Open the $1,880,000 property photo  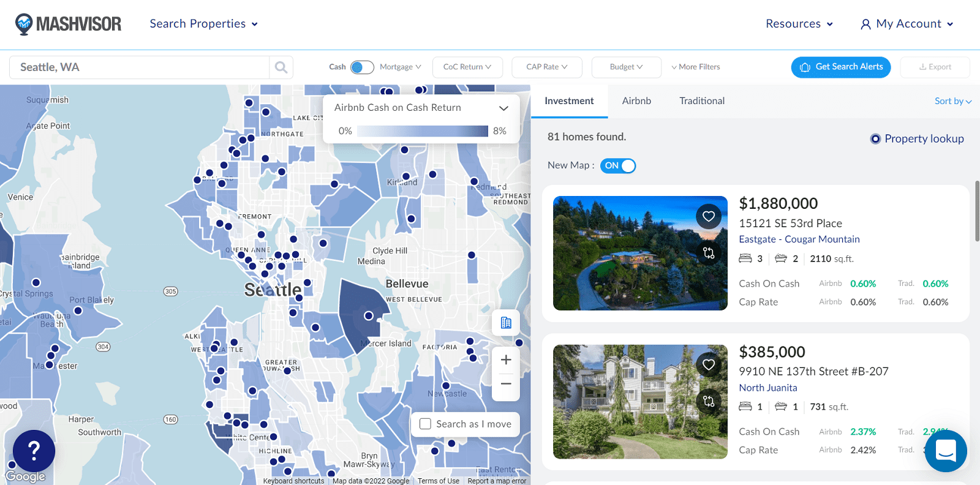click(x=640, y=253)
